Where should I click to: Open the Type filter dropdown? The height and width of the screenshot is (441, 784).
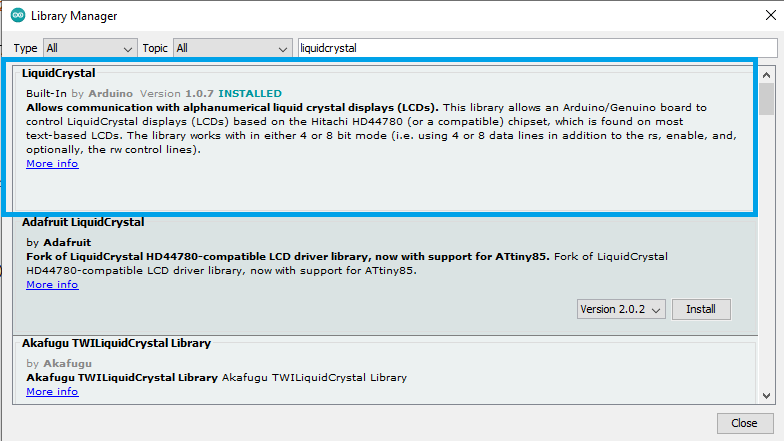point(90,48)
